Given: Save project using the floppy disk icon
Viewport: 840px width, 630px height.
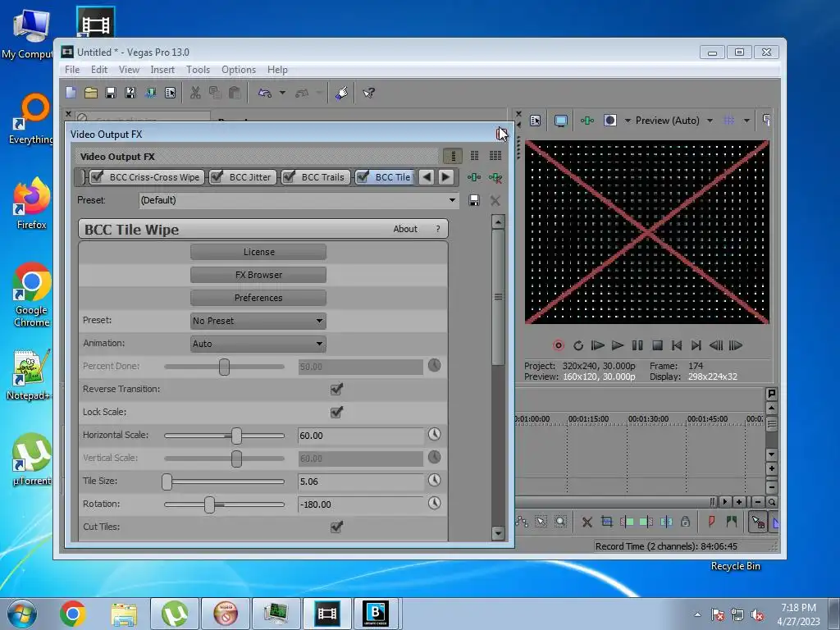Looking at the screenshot, I should coord(111,93).
